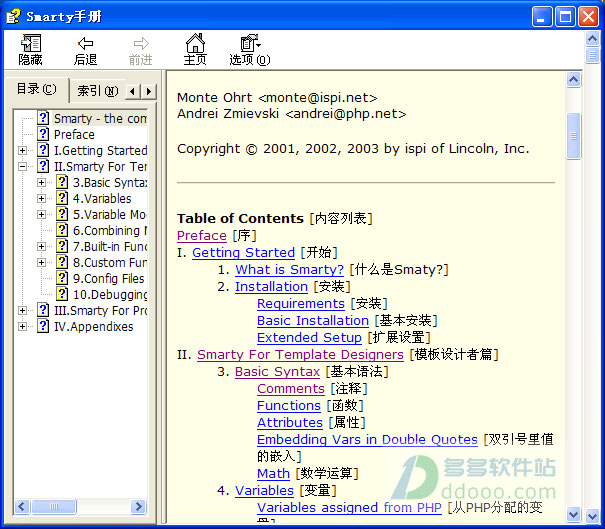The height and width of the screenshot is (529, 605).
Task: Go back with the 后退 arrow icon
Action: click(85, 43)
